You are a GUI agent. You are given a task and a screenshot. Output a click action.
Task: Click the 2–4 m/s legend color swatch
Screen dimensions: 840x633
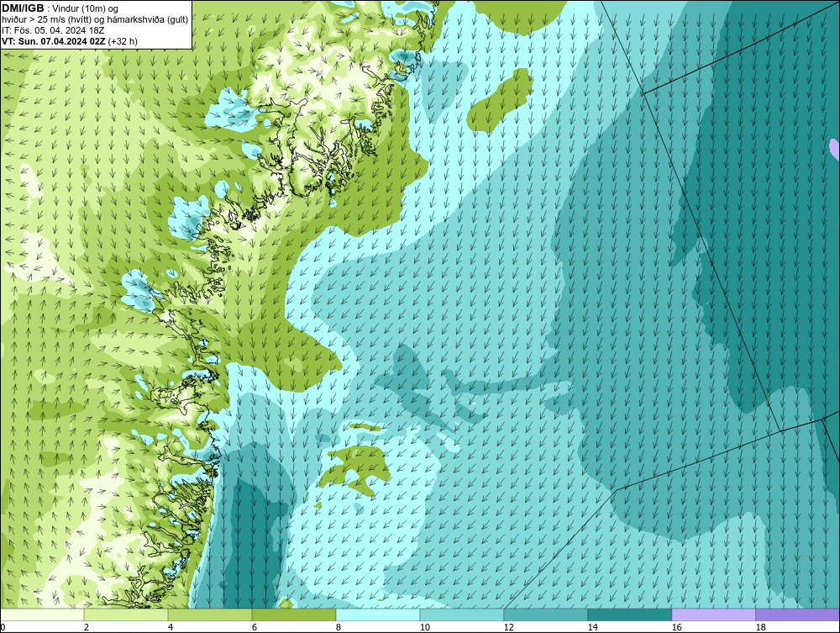point(126,615)
